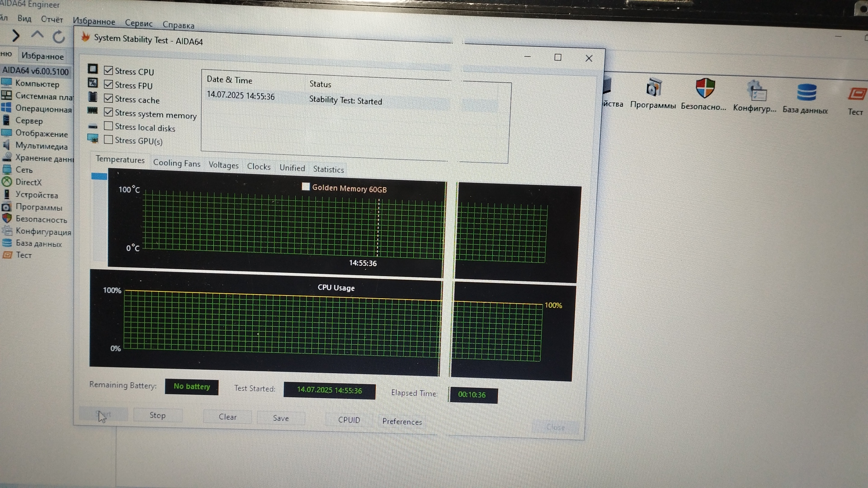Select the DirectX item in sidebar

28,182
